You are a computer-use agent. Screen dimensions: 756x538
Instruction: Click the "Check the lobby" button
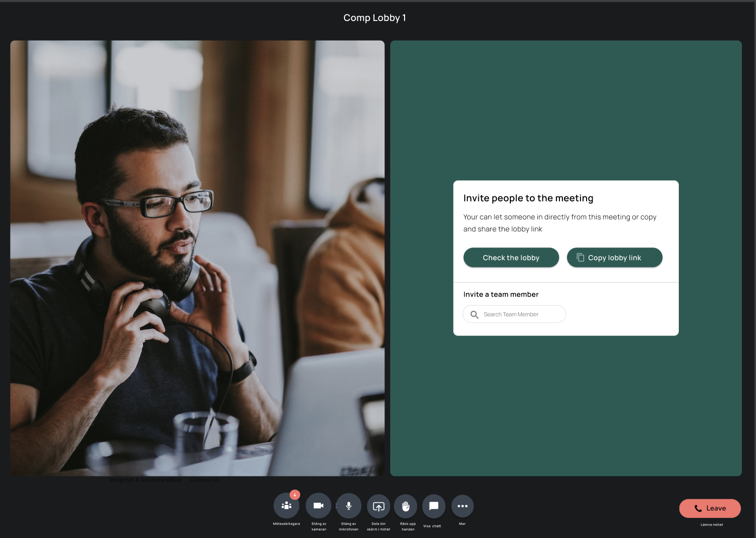point(511,257)
